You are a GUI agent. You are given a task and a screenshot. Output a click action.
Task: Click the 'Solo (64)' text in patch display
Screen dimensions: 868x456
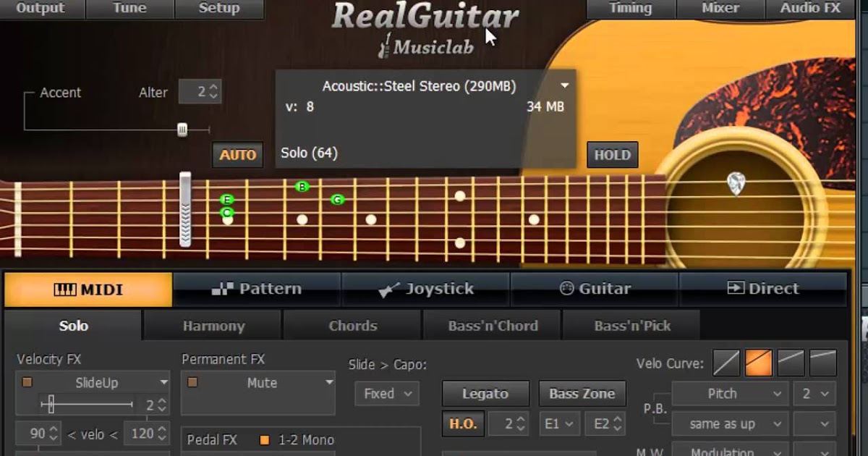coord(309,153)
